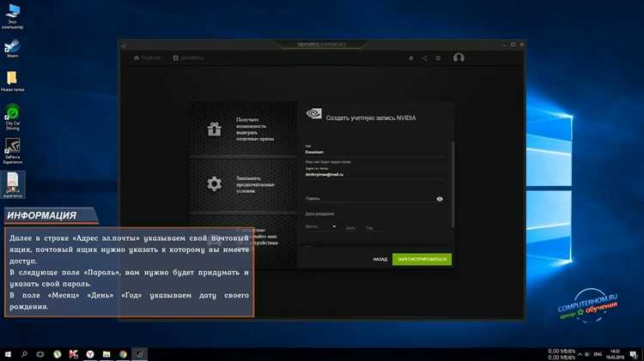644x361 pixels.
Task: Open the Action Center notification icon
Action: 634,354
